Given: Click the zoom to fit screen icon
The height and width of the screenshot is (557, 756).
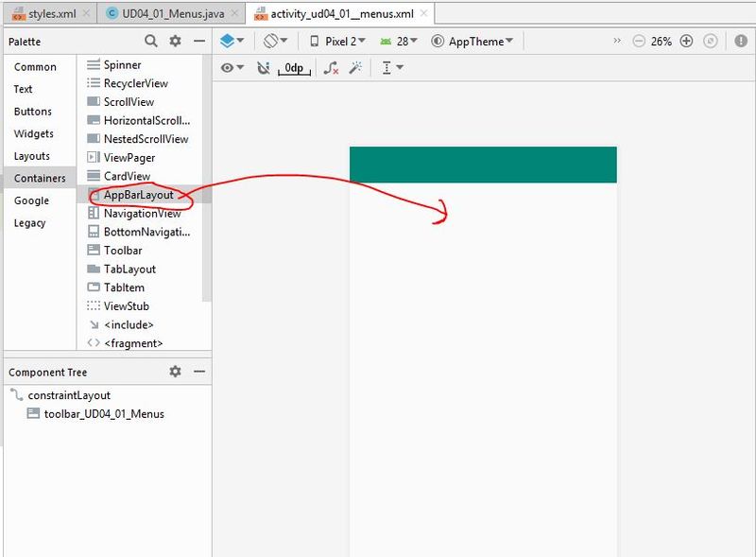Looking at the screenshot, I should (711, 42).
